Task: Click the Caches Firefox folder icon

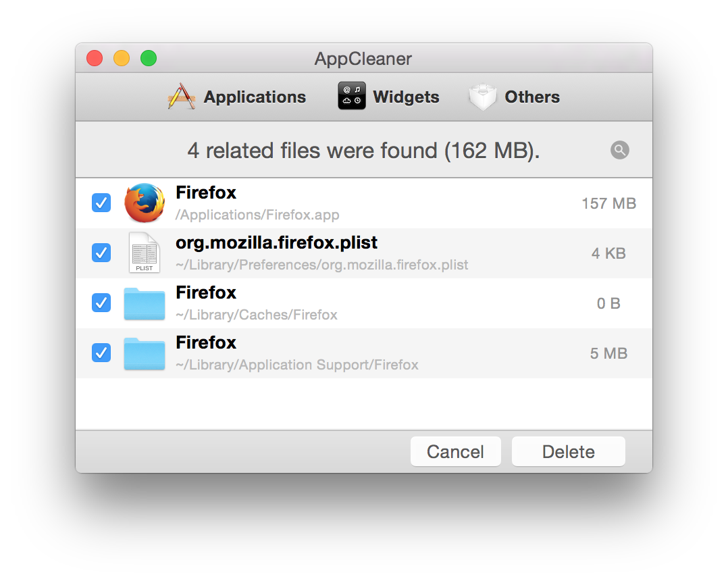Action: 145,303
